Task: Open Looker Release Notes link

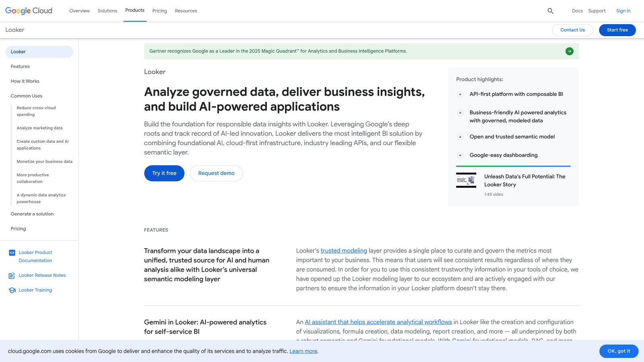Action: pyautogui.click(x=42, y=276)
